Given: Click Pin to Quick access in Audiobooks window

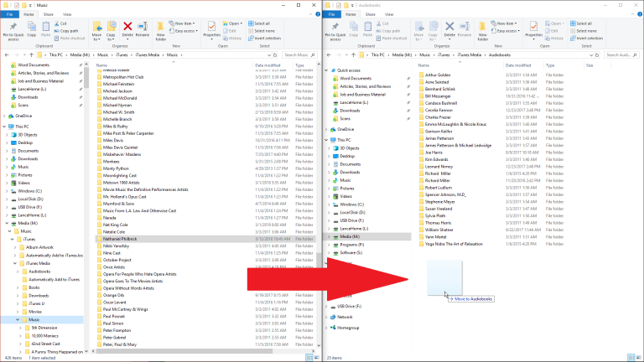Looking at the screenshot, I should pos(335,31).
